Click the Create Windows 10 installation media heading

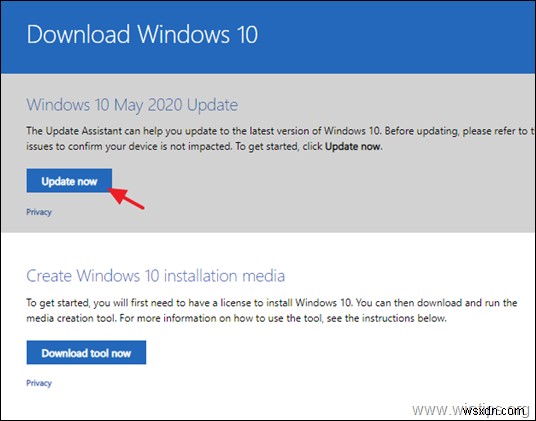click(x=156, y=276)
